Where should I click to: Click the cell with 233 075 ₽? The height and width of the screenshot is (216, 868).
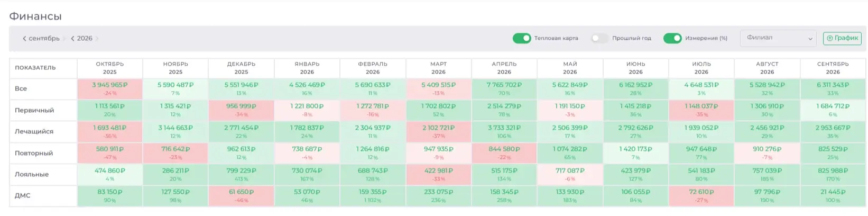pyautogui.click(x=438, y=196)
